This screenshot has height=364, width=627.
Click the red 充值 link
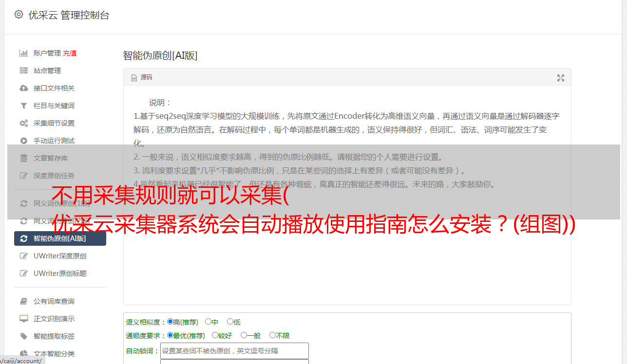click(70, 53)
